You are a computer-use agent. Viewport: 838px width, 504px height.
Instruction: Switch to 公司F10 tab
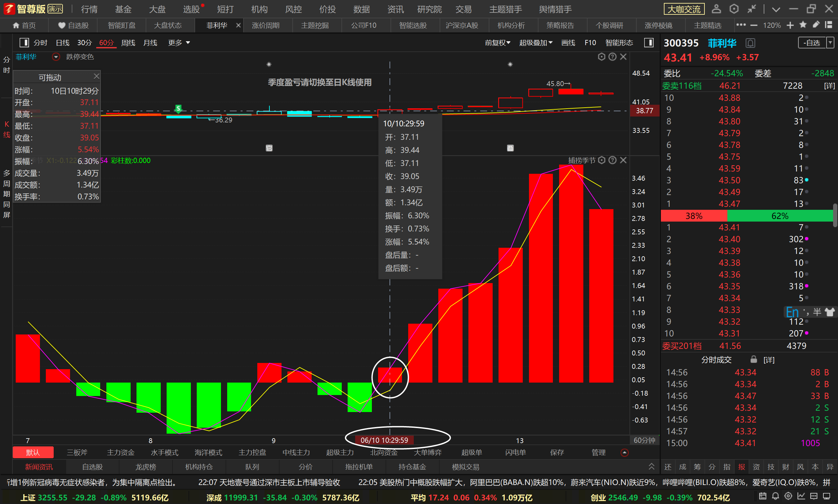pyautogui.click(x=363, y=26)
